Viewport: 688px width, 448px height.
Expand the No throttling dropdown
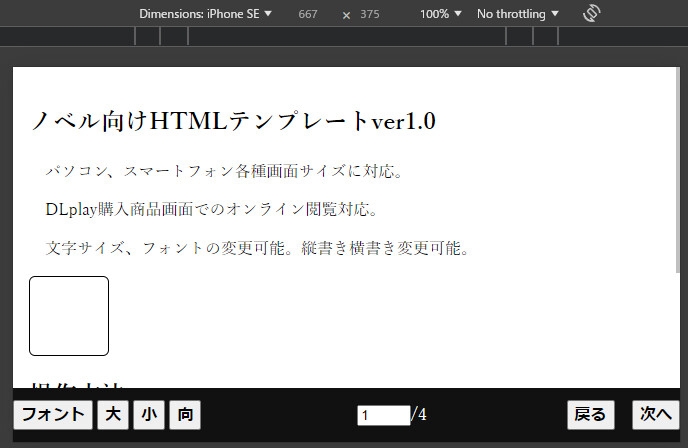tap(517, 14)
